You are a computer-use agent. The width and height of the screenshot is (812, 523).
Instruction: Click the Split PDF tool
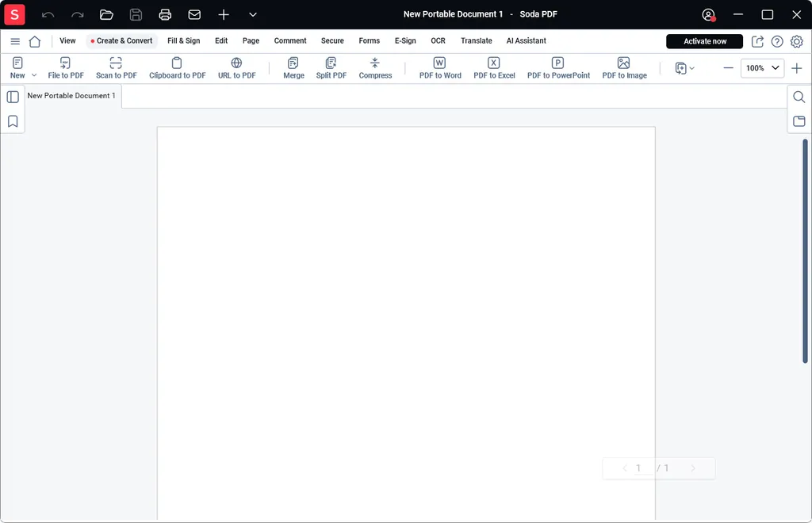[x=331, y=68]
